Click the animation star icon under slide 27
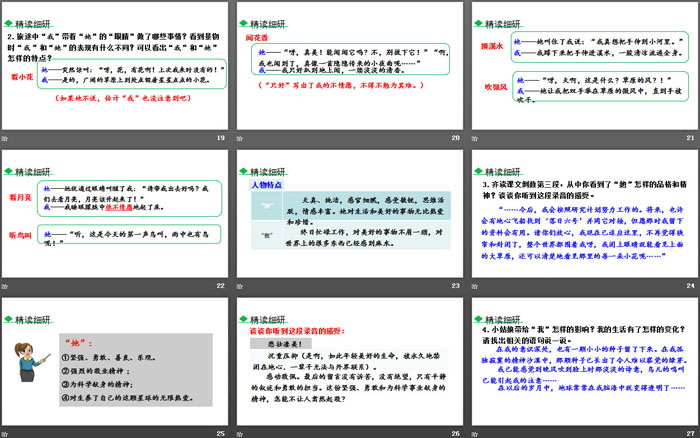The width and height of the screenshot is (700, 438). pyautogui.click(x=473, y=431)
